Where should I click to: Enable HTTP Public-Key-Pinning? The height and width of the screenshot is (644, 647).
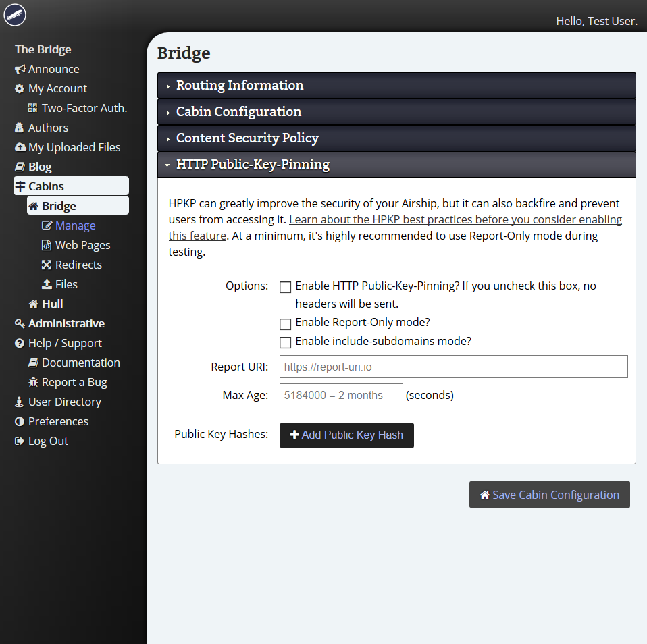tap(285, 287)
